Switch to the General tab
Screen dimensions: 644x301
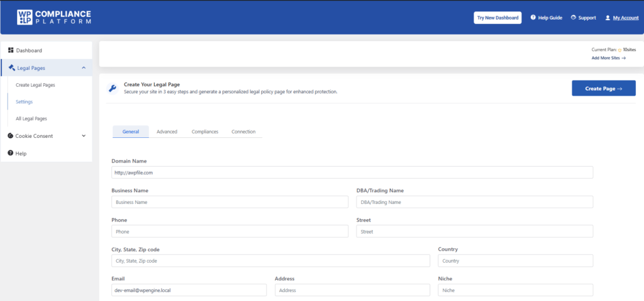click(x=131, y=132)
